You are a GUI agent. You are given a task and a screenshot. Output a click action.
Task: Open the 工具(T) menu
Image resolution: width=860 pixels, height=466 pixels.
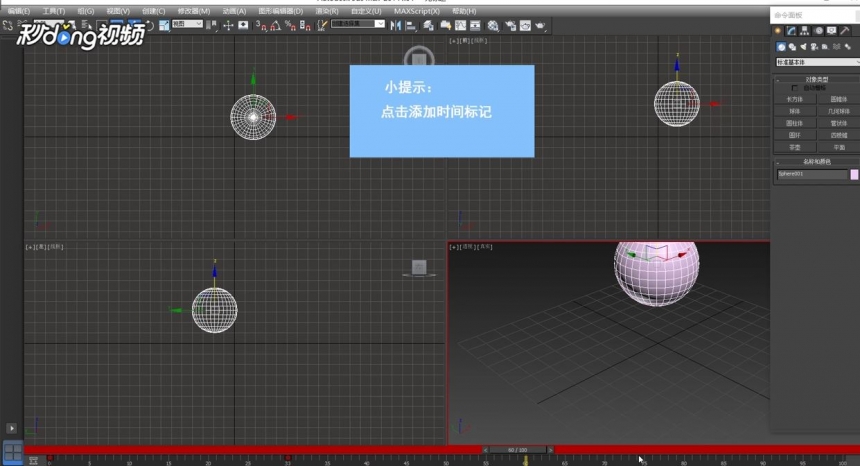[x=53, y=11]
